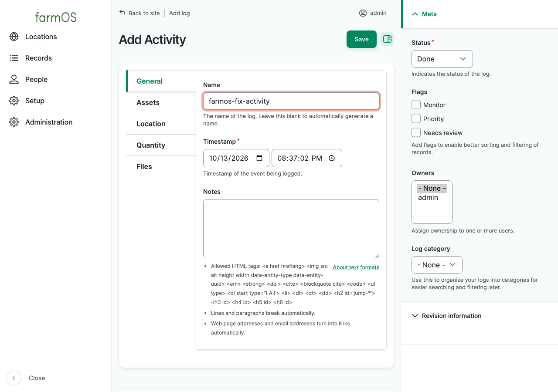Click the admin user avatar icon
The height and width of the screenshot is (392, 558).
363,13
